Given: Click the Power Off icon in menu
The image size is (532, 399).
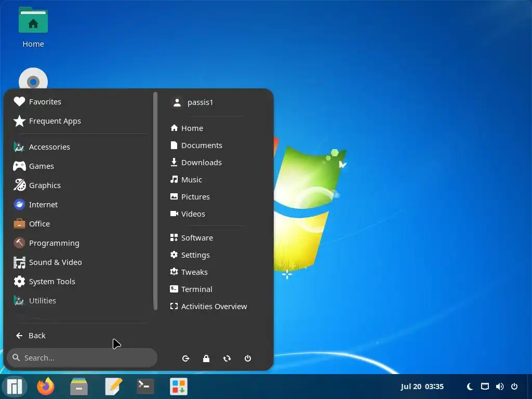Looking at the screenshot, I should (248, 358).
